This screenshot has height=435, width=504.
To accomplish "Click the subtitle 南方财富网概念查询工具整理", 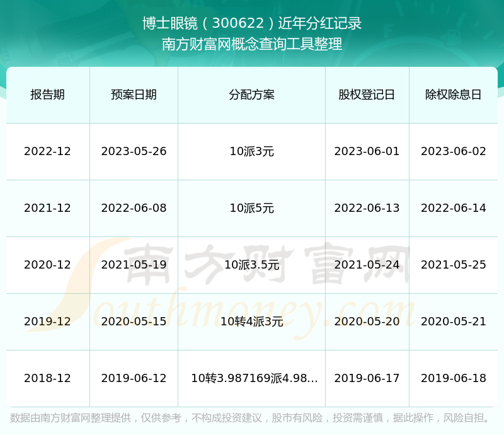I will coord(252,44).
